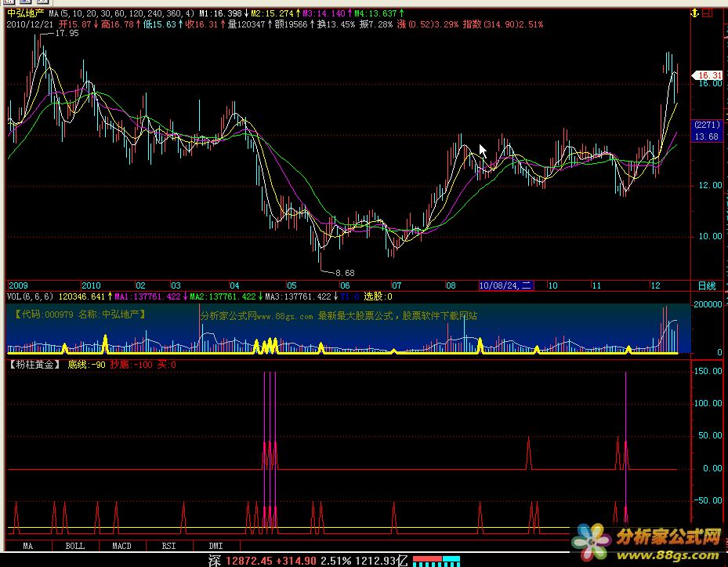Click the 底线:-90 value label
Image resolution: width=728 pixels, height=567 pixels.
[x=87, y=365]
